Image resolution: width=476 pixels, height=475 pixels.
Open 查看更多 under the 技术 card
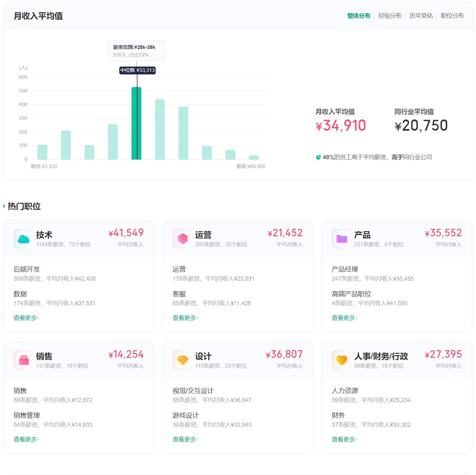(x=25, y=317)
